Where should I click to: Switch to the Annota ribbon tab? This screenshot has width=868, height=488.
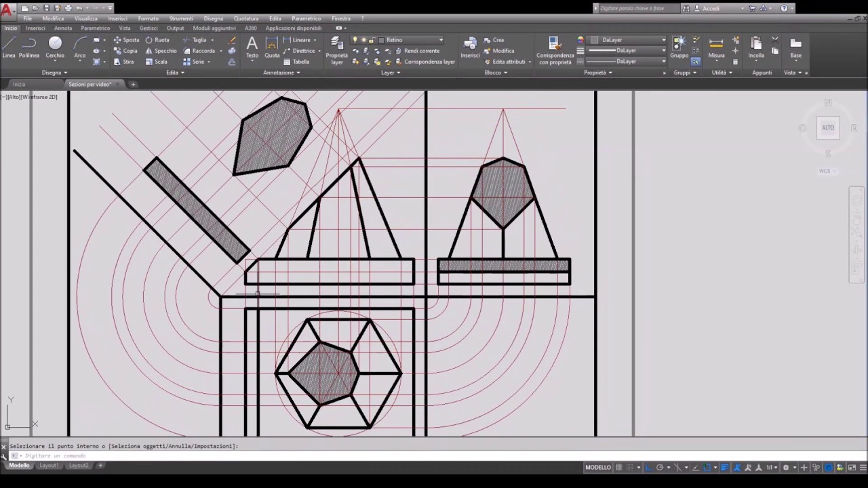[63, 28]
